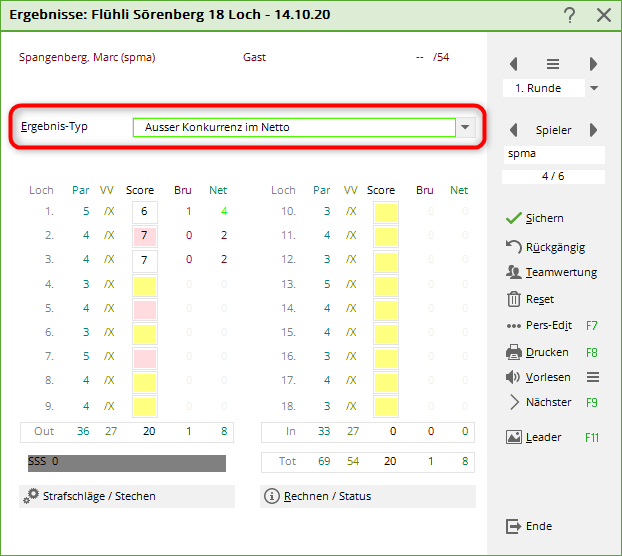This screenshot has width=622, height=556.
Task: Open the Leader board image icon
Action: tap(513, 437)
